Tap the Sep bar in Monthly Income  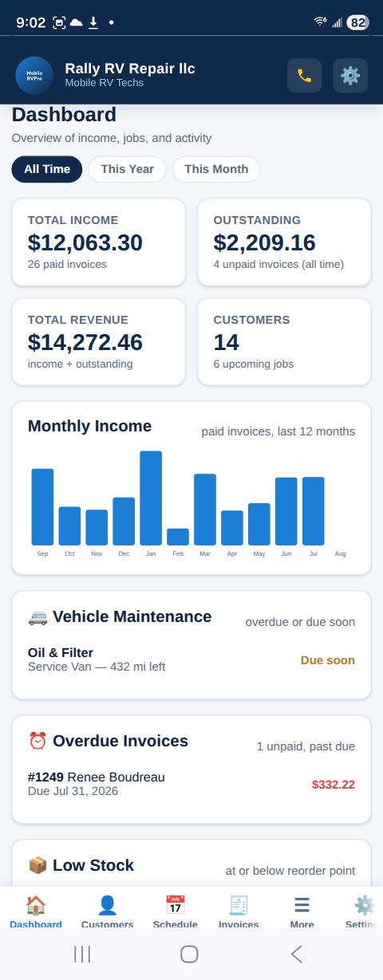point(42,507)
